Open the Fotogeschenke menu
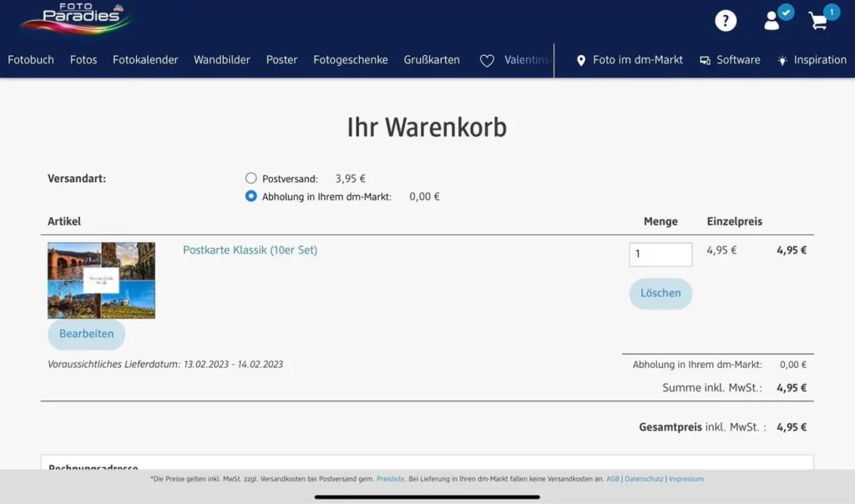This screenshot has height=504, width=855. coord(351,60)
